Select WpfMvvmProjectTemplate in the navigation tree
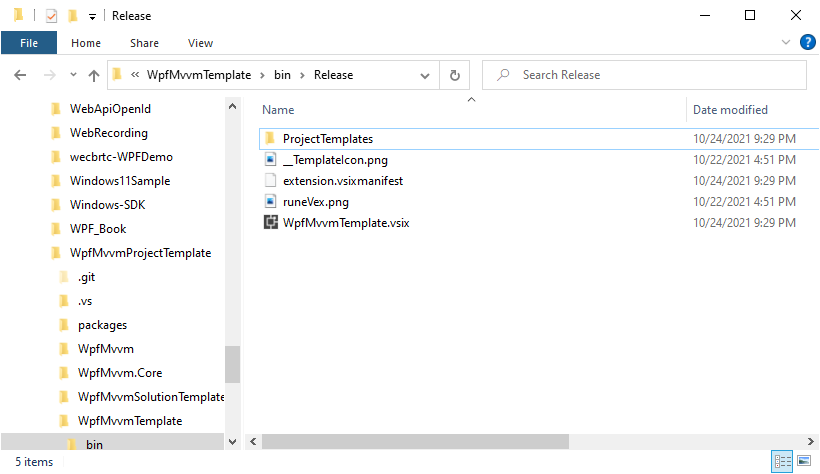This screenshot has width=820, height=474. (x=141, y=253)
